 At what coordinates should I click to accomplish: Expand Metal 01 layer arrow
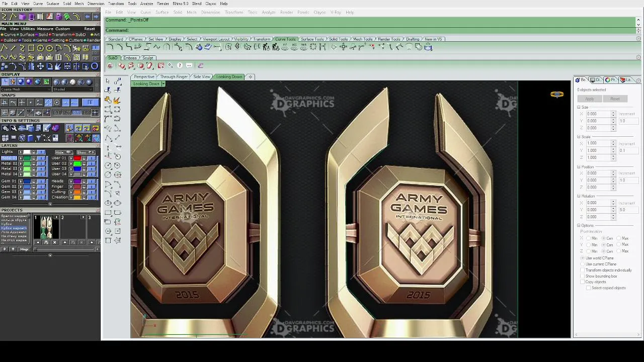pyautogui.click(x=20, y=158)
